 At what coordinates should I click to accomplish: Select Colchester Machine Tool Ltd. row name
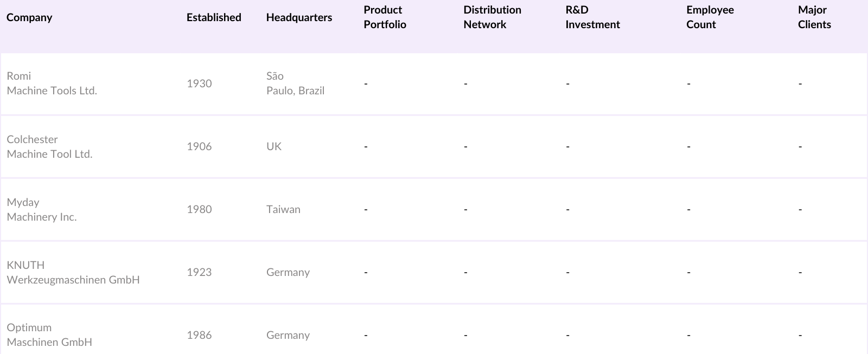click(x=49, y=146)
